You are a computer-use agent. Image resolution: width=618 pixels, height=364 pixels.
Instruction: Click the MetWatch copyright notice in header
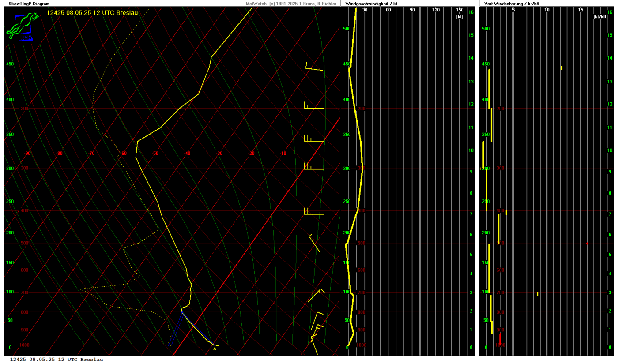pos(291,4)
